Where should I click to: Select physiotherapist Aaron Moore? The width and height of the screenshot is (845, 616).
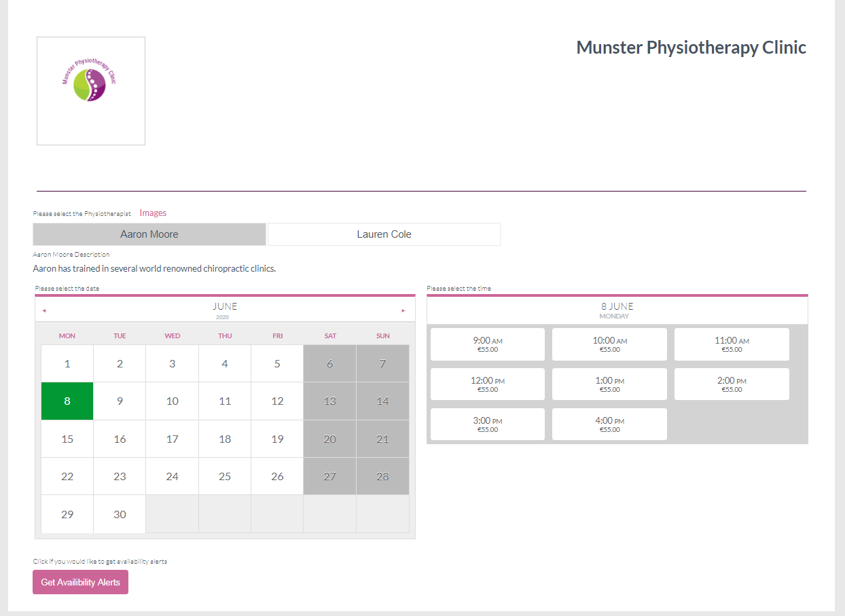point(149,234)
